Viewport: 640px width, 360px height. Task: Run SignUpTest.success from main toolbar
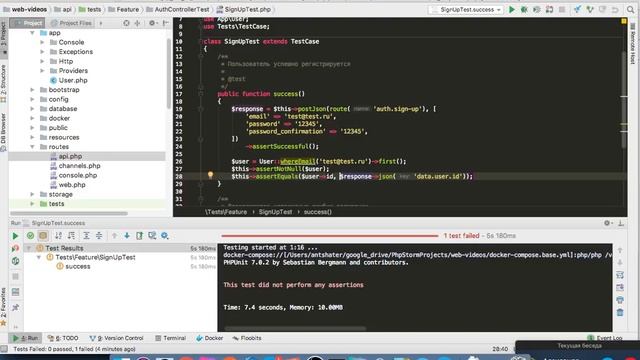(x=511, y=9)
